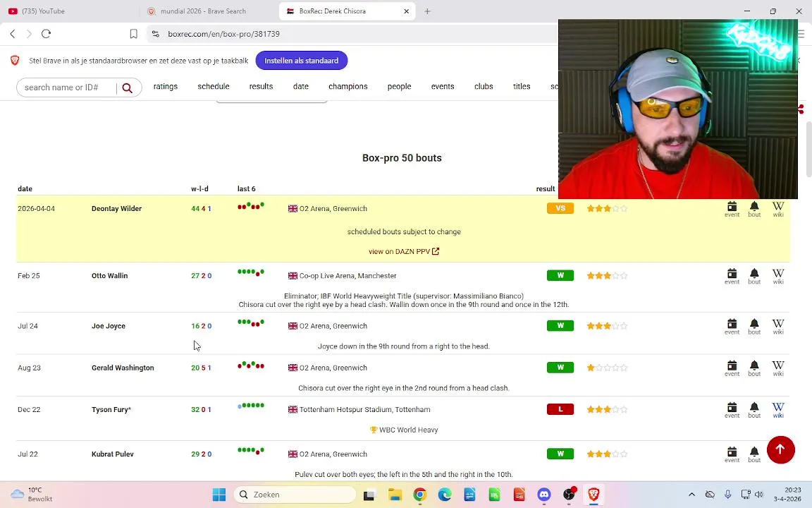Click the bookmark icon in address bar
The height and width of the screenshot is (508, 812).
[134, 34]
